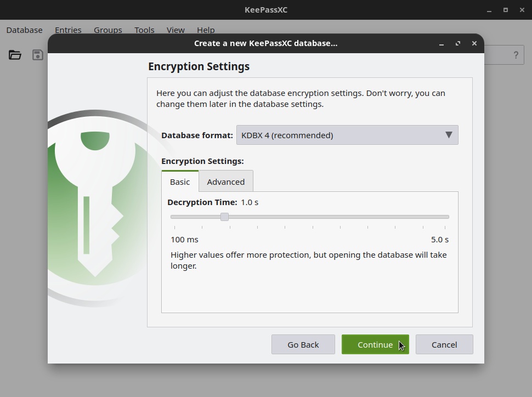Click the Continue button
The width and height of the screenshot is (532, 397).
[375, 344]
